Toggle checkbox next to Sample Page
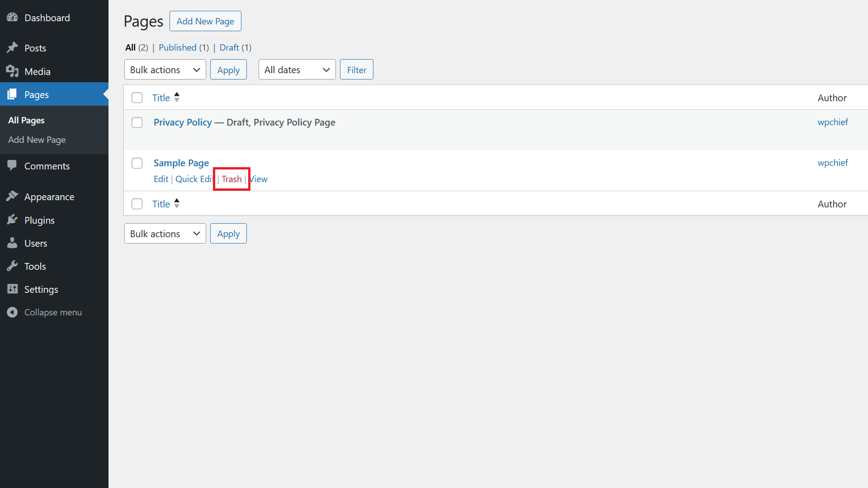 pyautogui.click(x=137, y=163)
